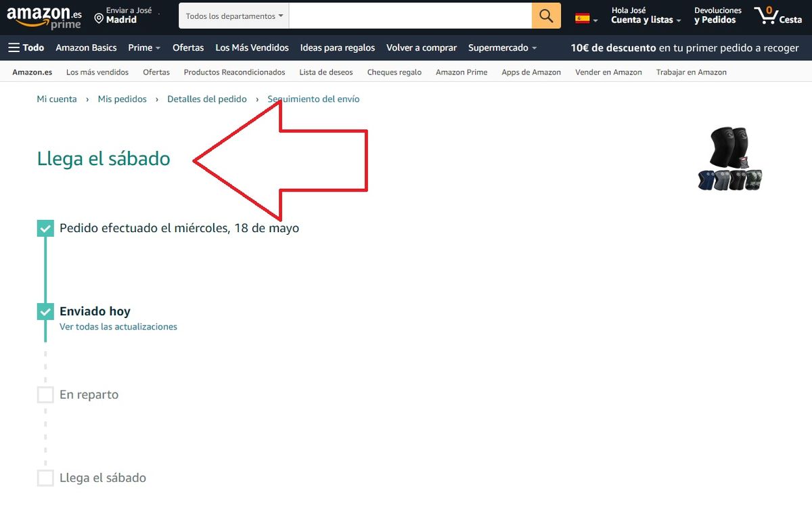Open the Todo hamburger menu
Viewport: 812px width, 519px height.
pos(14,47)
